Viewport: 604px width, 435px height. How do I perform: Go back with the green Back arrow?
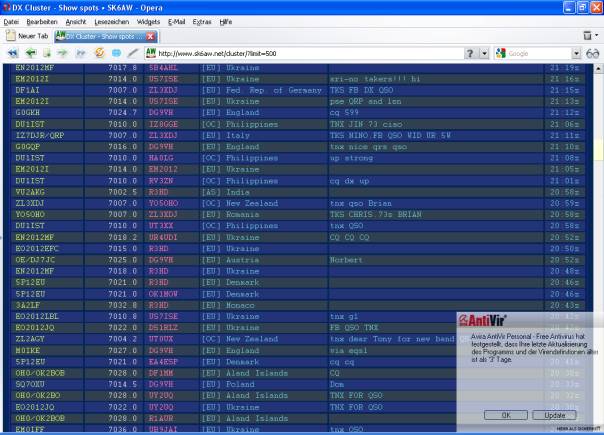click(31, 53)
